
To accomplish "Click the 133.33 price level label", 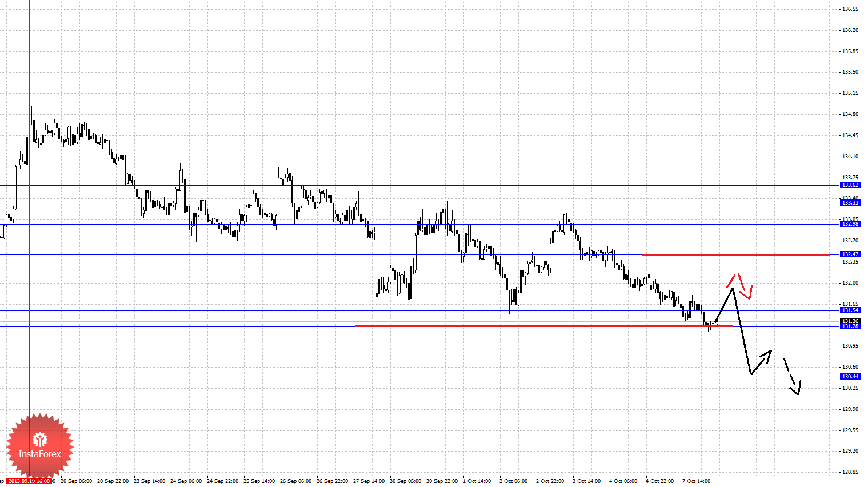I will coord(850,203).
